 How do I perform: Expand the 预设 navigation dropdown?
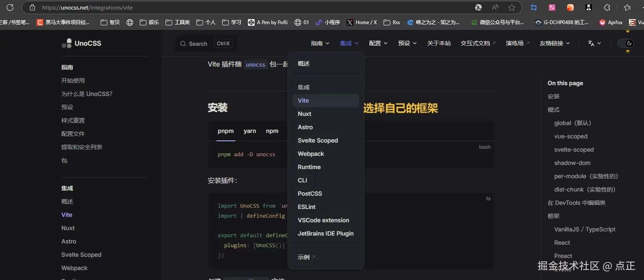407,43
